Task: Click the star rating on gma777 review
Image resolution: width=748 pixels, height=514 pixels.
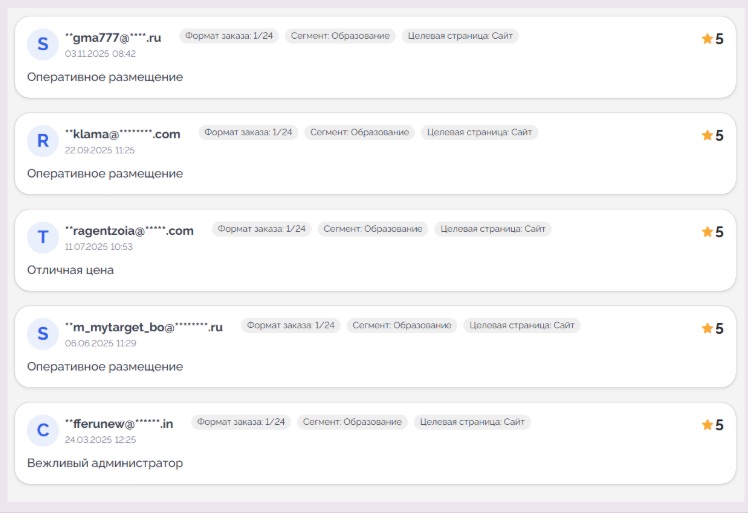Action: pyautogui.click(x=712, y=39)
